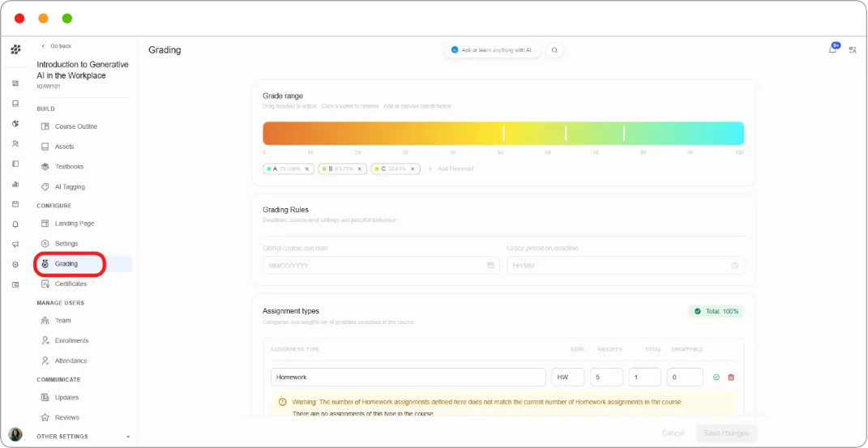
Task: Click the HW abbreviation field
Action: (x=568, y=378)
